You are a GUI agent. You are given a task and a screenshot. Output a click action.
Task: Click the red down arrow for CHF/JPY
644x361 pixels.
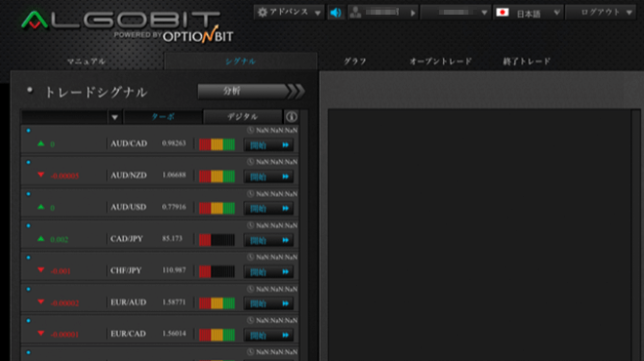tap(41, 270)
